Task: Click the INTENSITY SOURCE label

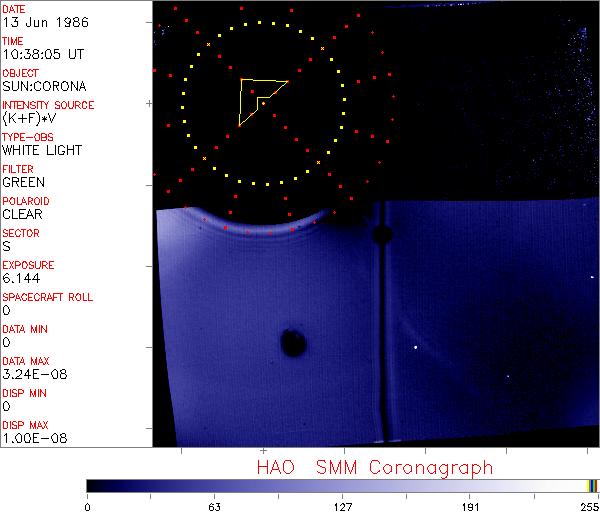Action: point(48,105)
